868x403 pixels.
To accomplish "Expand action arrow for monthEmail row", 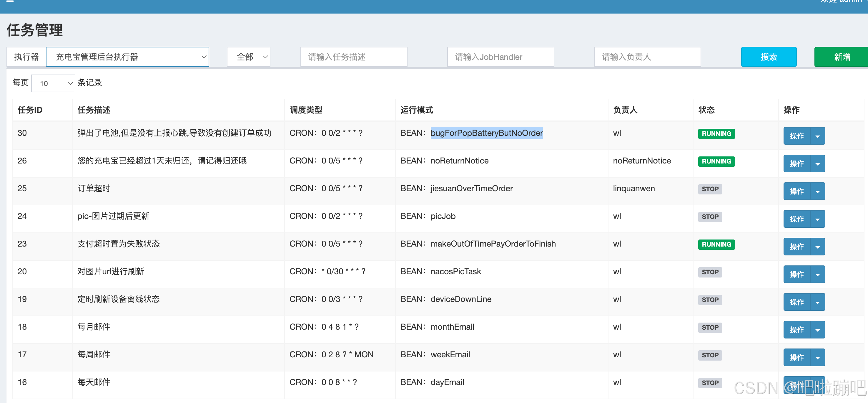I will click(817, 330).
